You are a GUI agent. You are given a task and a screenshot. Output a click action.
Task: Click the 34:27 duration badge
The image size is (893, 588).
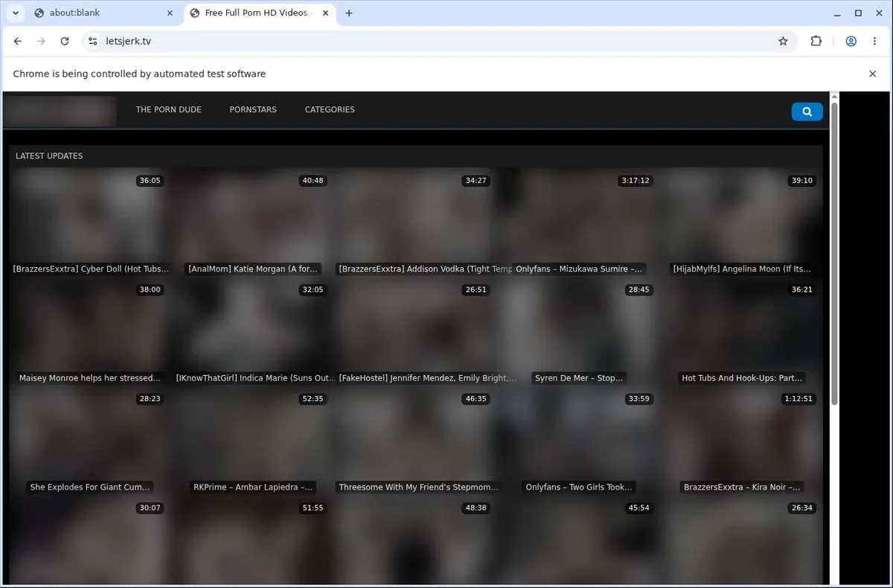point(476,180)
